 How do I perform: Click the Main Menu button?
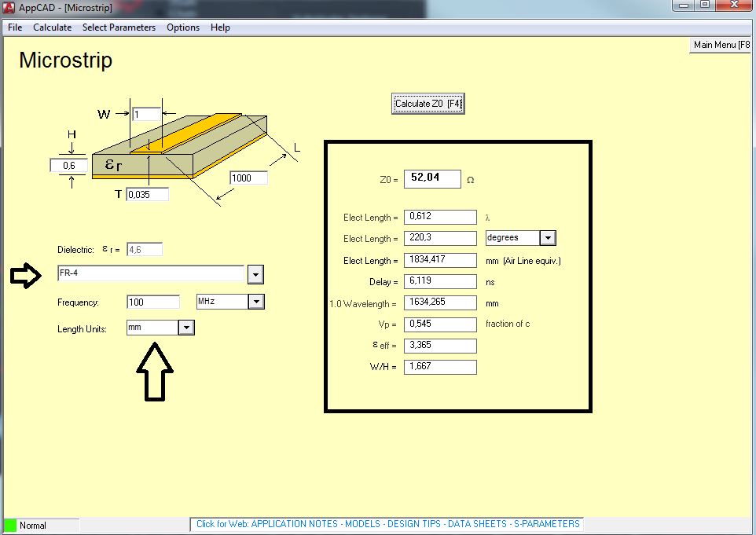click(x=721, y=45)
